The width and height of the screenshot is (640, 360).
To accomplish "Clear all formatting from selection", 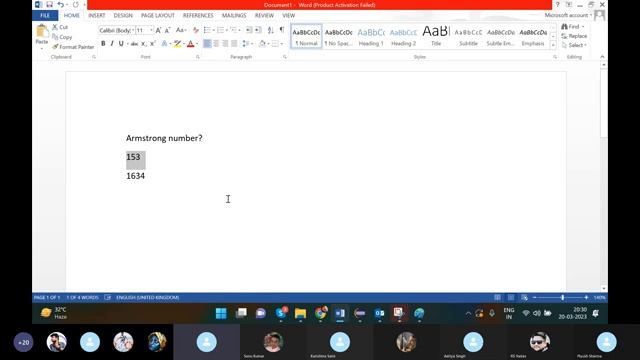I will pyautogui.click(x=196, y=30).
